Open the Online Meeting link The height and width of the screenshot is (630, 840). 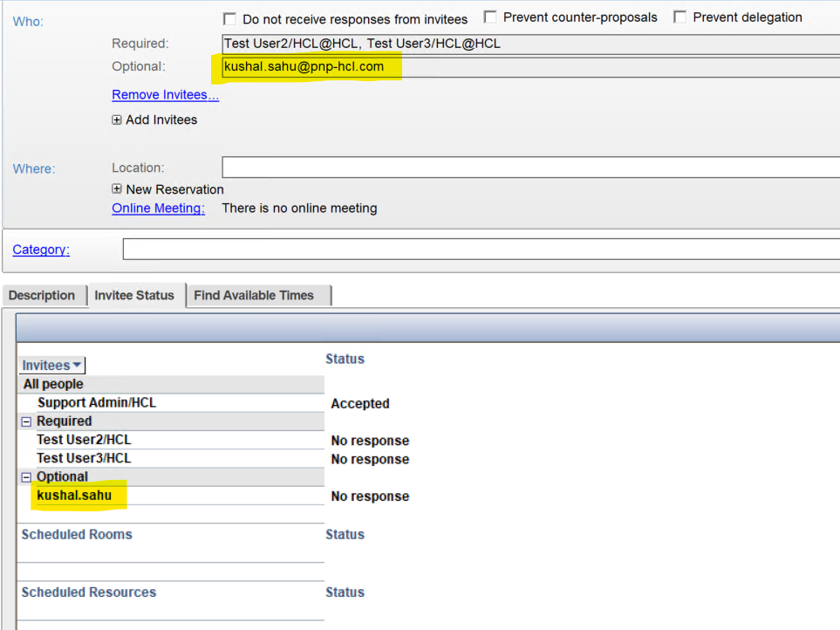(158, 209)
